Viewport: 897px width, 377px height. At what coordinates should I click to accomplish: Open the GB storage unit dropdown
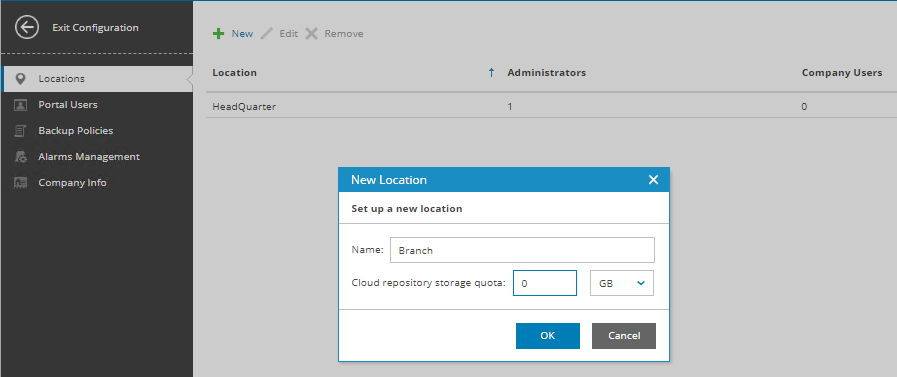point(622,283)
